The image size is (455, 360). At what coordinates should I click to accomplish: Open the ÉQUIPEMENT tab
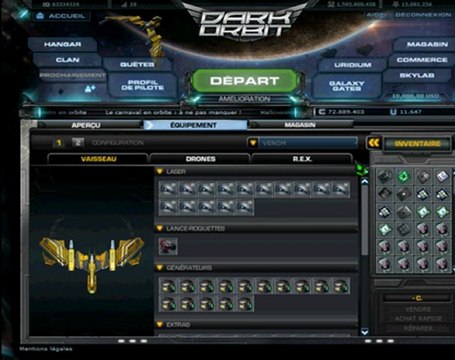(195, 125)
